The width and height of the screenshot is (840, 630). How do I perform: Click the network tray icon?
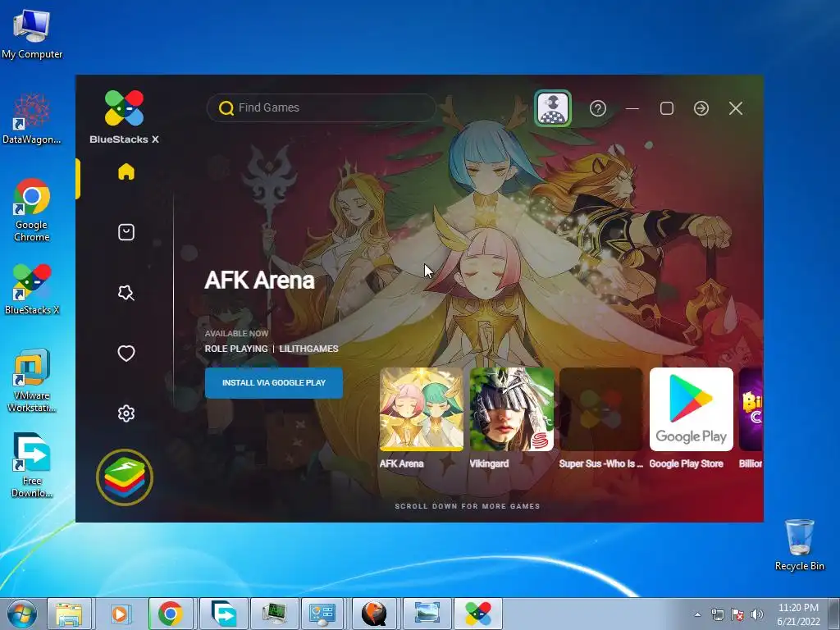pyautogui.click(x=717, y=614)
